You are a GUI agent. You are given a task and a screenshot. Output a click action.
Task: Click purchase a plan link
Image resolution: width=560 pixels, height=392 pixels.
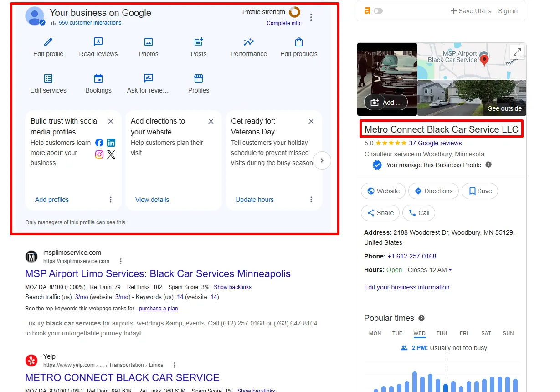159,309
